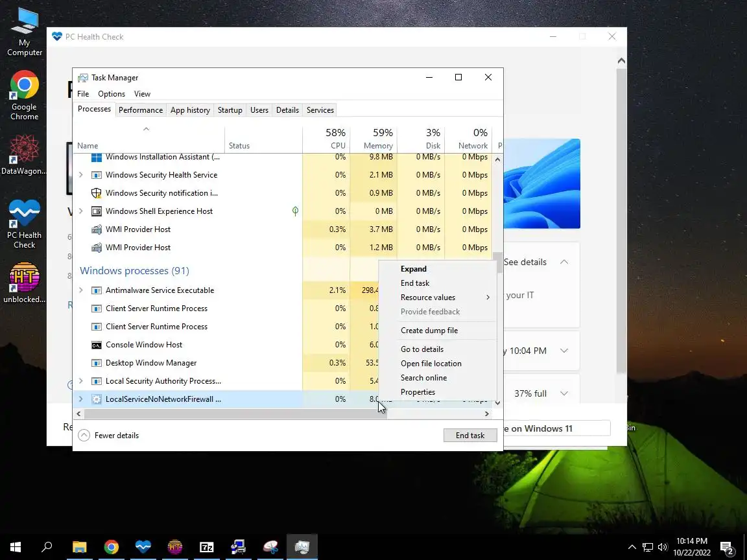
Task: Open File Explorer from taskbar
Action: [x=80, y=546]
